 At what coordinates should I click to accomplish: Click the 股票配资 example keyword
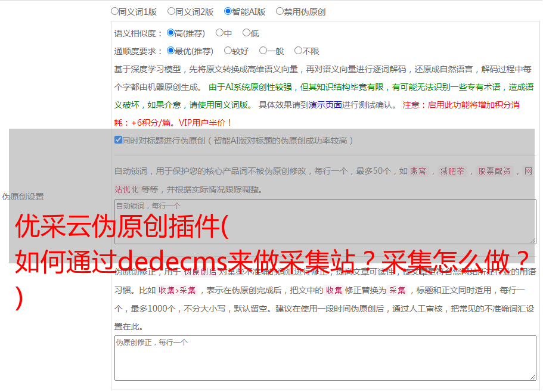point(495,171)
